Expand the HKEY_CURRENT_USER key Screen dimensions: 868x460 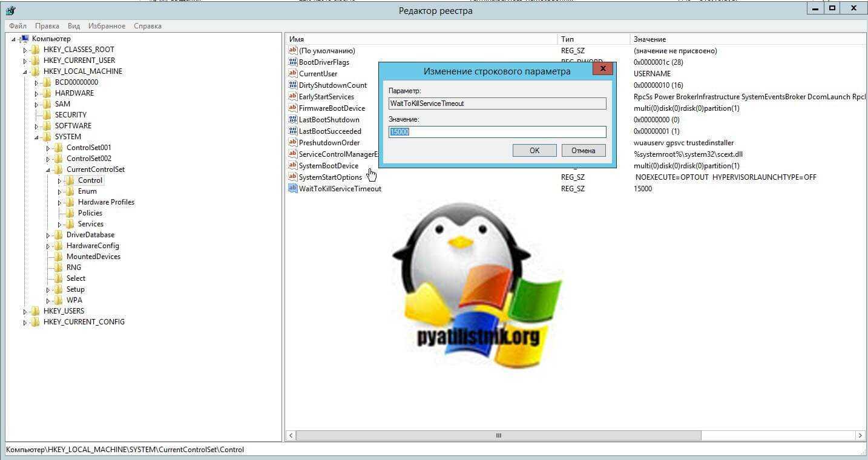[25, 61]
